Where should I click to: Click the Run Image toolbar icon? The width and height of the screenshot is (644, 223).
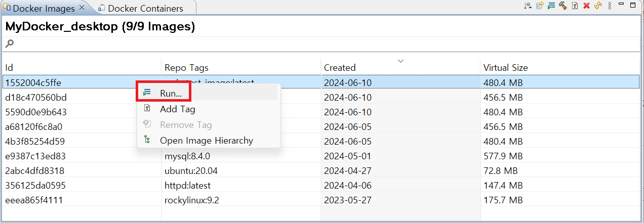551,6
